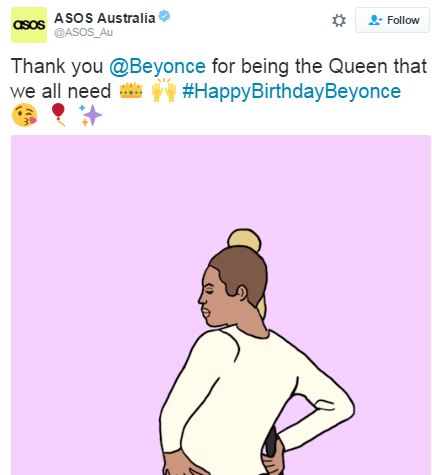
Task: Click the raised hands emoji
Action: point(164,90)
